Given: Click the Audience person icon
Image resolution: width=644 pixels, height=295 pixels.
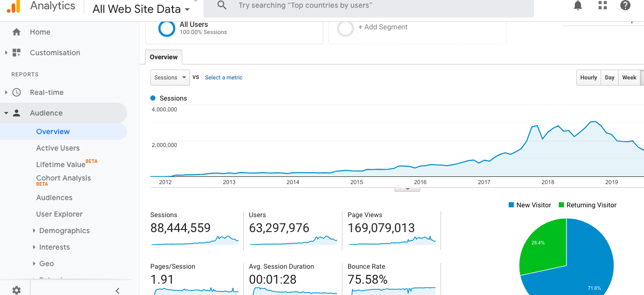Looking at the screenshot, I should (17, 113).
